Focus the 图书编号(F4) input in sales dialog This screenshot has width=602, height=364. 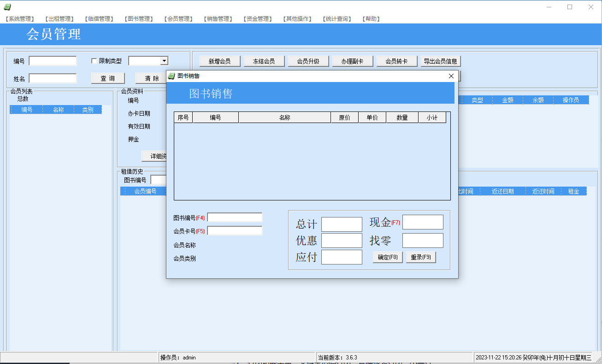235,217
